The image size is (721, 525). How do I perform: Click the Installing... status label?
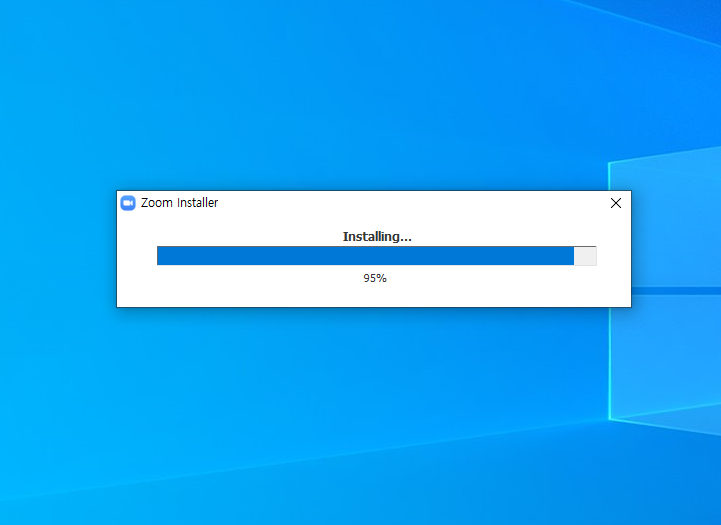tap(377, 236)
